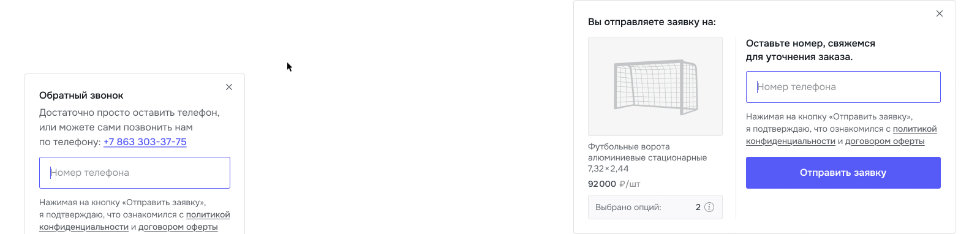Image resolution: width=980 pixels, height=234 pixels.
Task: Open договором оферты link in order popup
Action: (x=885, y=141)
